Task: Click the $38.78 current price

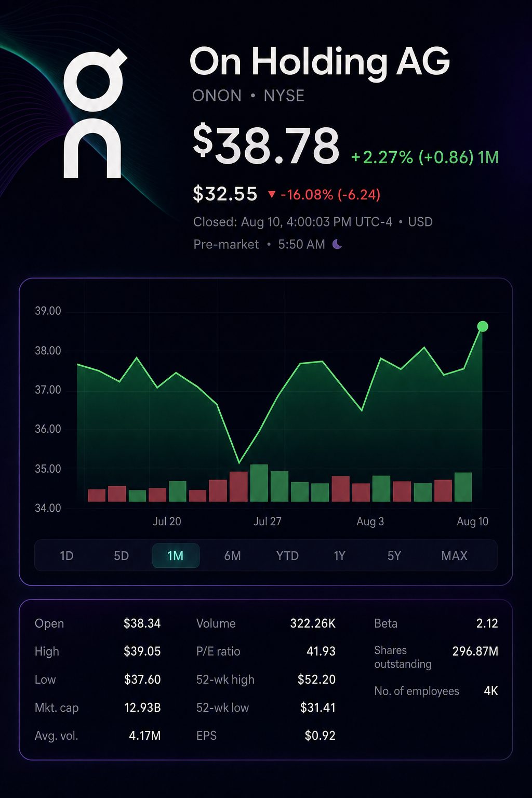Action: pos(266,145)
